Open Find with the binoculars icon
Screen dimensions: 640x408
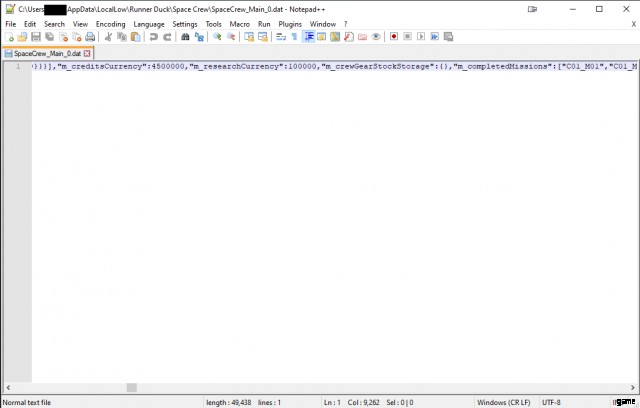click(185, 37)
